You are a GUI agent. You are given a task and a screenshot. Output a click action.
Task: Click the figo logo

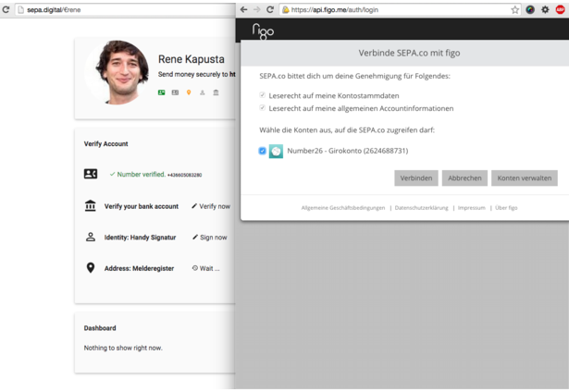point(263,31)
